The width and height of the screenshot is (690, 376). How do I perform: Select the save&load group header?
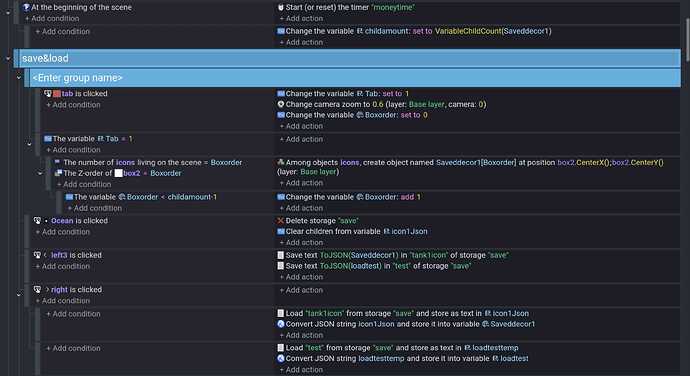[x=347, y=58]
